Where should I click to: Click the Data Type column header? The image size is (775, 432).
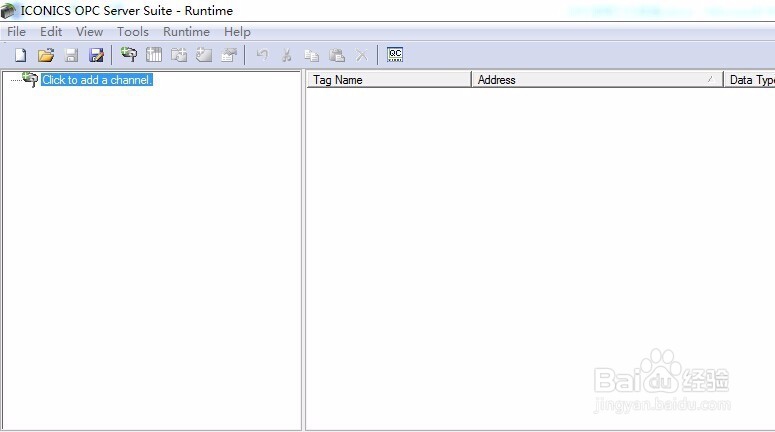(749, 80)
